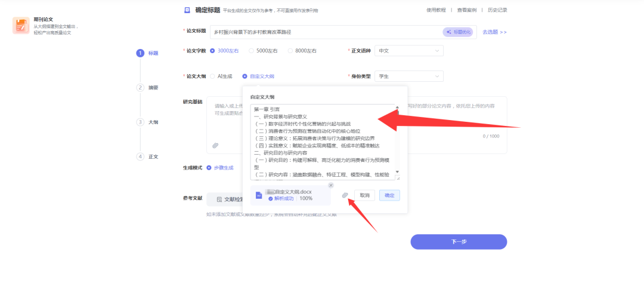Image resolution: width=644 pixels, height=295 pixels.
Task: Open the 身份类型 dropdown showing 学生
Action: click(409, 76)
